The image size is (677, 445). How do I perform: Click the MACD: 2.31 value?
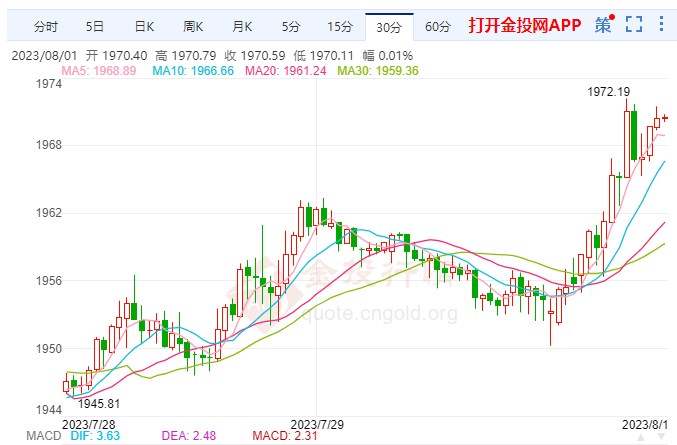click(285, 436)
